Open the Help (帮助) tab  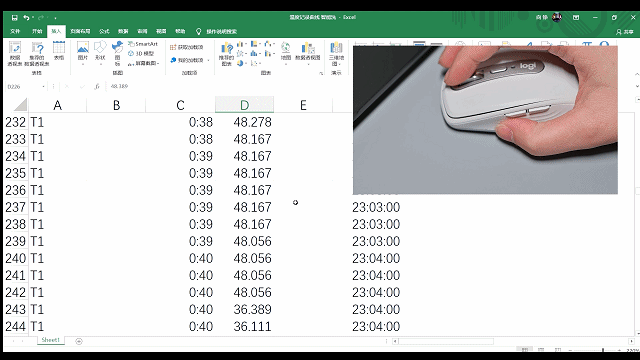[x=180, y=31]
